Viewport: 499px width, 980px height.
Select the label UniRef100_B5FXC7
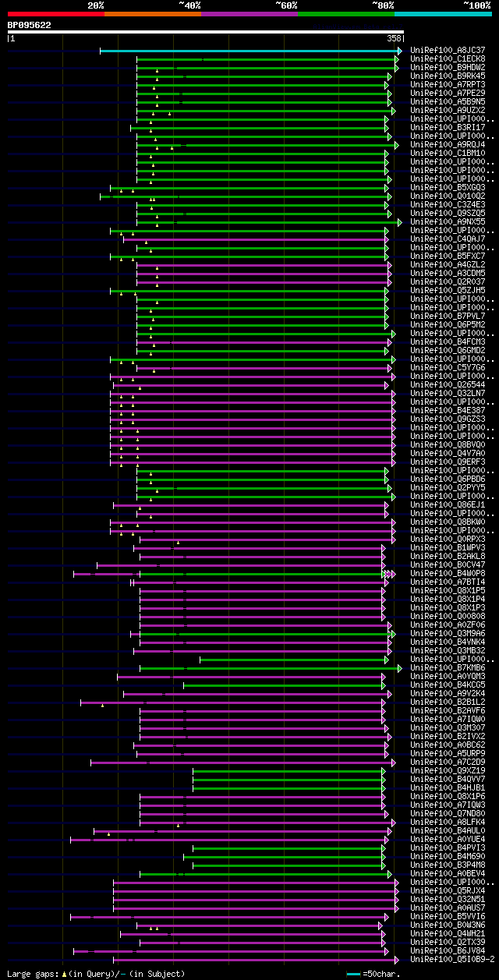(448, 256)
